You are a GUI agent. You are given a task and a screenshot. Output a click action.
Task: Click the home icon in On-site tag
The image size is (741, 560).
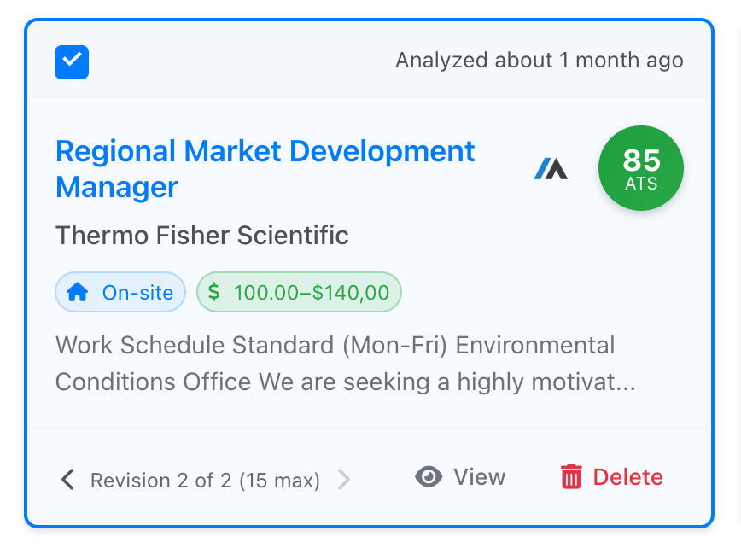click(x=77, y=293)
